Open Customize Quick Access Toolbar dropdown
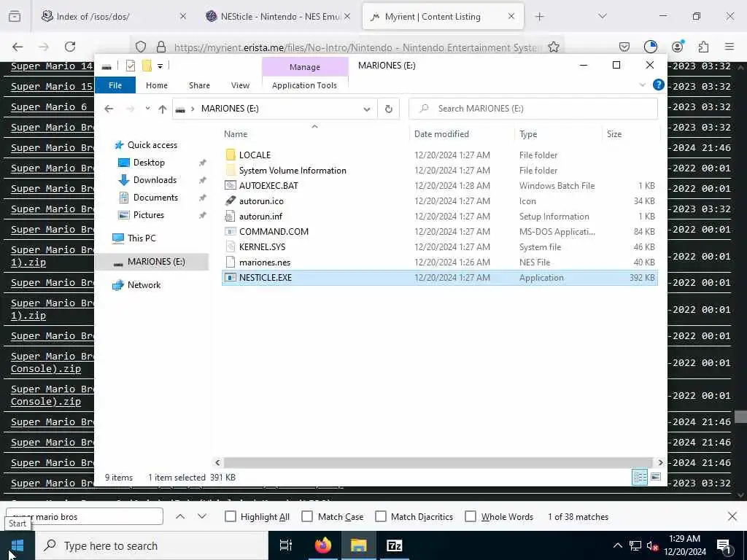The height and width of the screenshot is (560, 747). 160,66
